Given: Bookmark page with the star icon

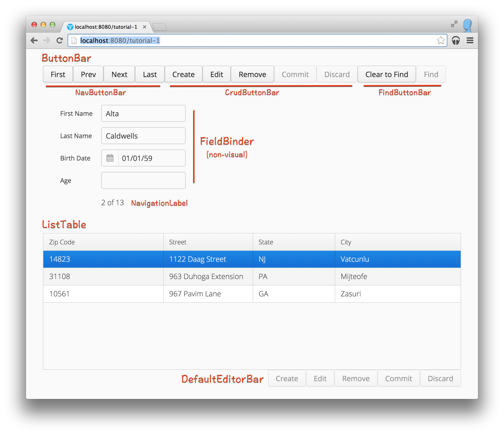Looking at the screenshot, I should 441,40.
